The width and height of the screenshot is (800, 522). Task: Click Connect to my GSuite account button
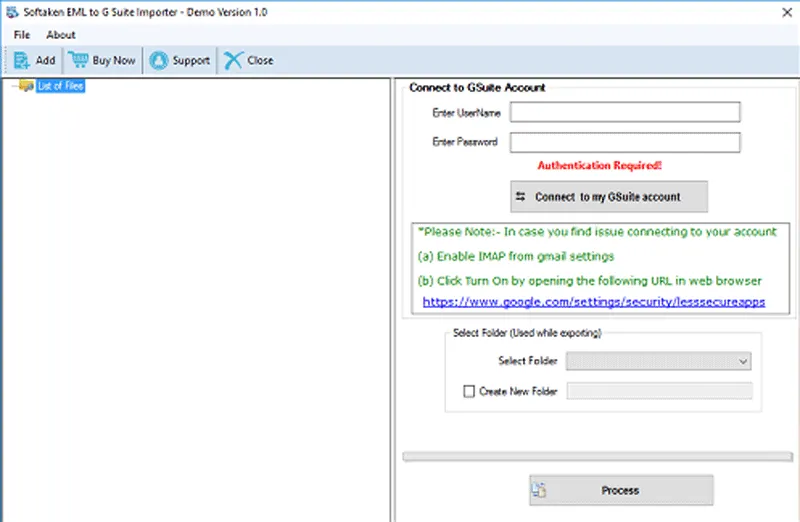pyautogui.click(x=609, y=196)
